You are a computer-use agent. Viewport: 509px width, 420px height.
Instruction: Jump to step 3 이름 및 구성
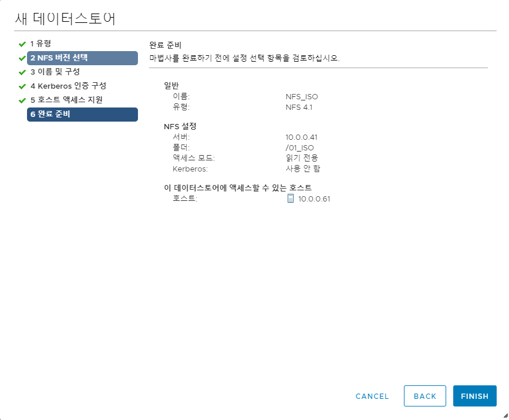(55, 72)
